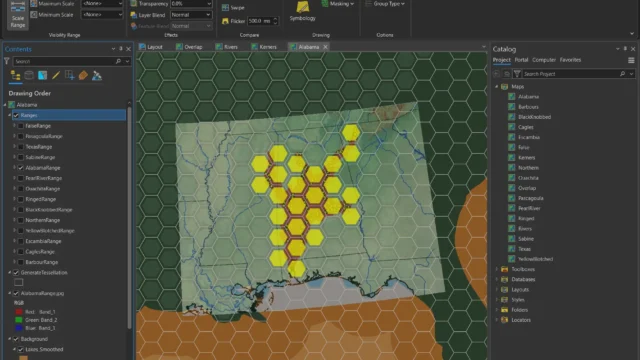The image size is (640, 360).
Task: Switch to the Kerners map tab
Action: pos(264,47)
